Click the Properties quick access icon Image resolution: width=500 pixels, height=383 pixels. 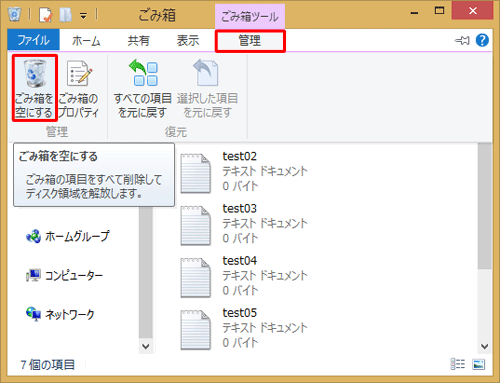46,15
